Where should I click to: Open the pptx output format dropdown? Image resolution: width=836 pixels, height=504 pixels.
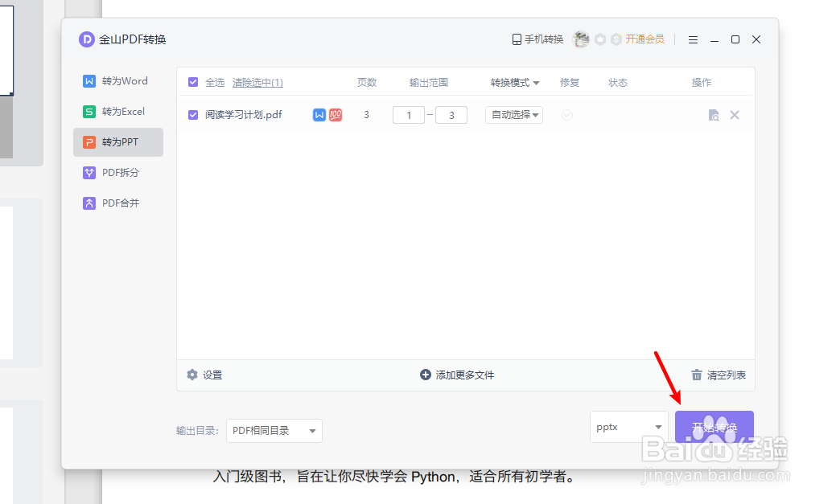click(628, 427)
